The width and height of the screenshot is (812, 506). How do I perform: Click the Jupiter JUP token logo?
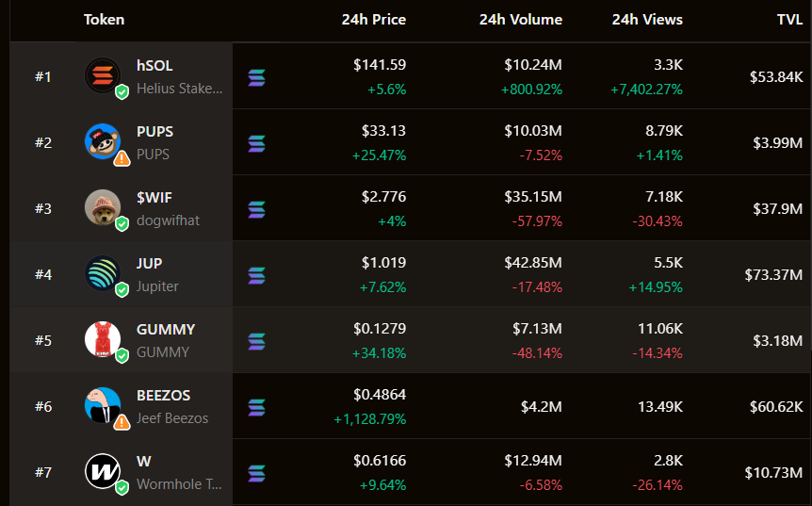tap(102, 273)
